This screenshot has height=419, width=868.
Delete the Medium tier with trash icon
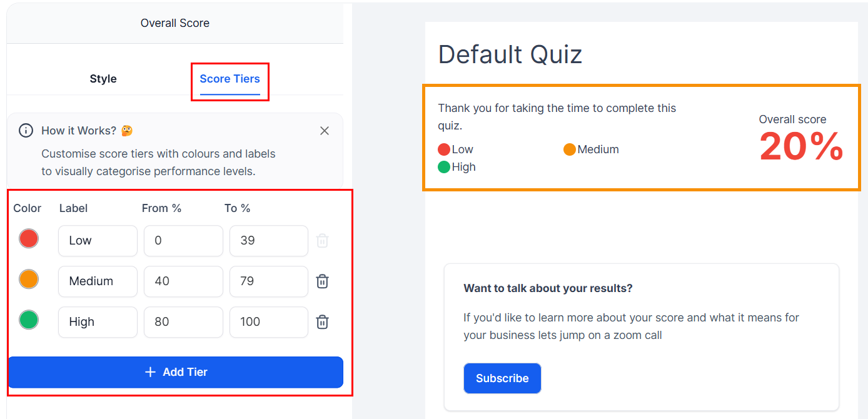tap(322, 281)
